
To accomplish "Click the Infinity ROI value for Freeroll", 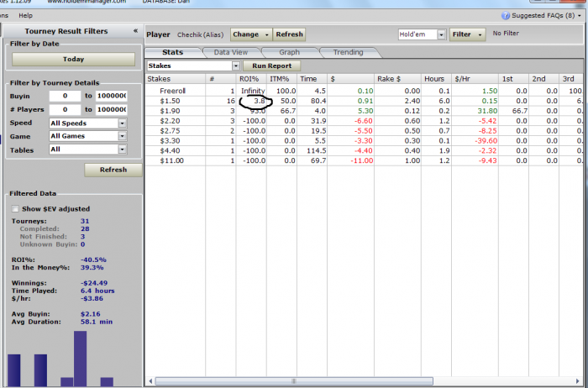I will coord(253,91).
